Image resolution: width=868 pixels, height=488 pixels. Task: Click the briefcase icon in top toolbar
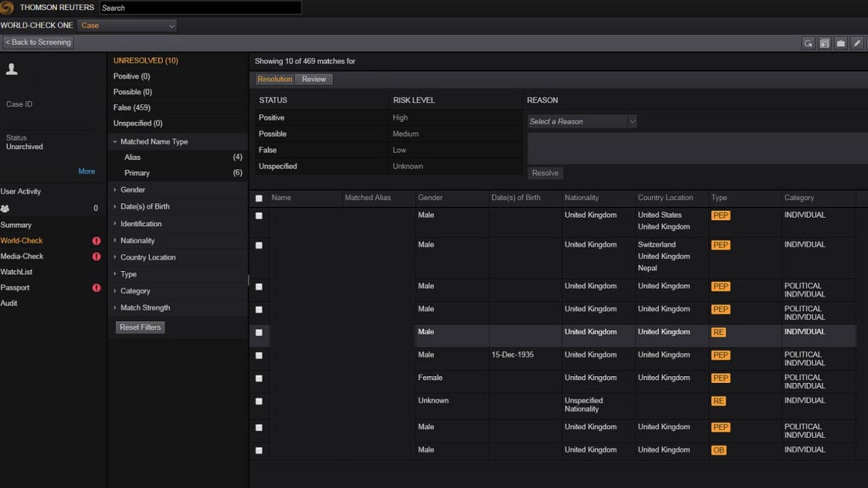(841, 43)
